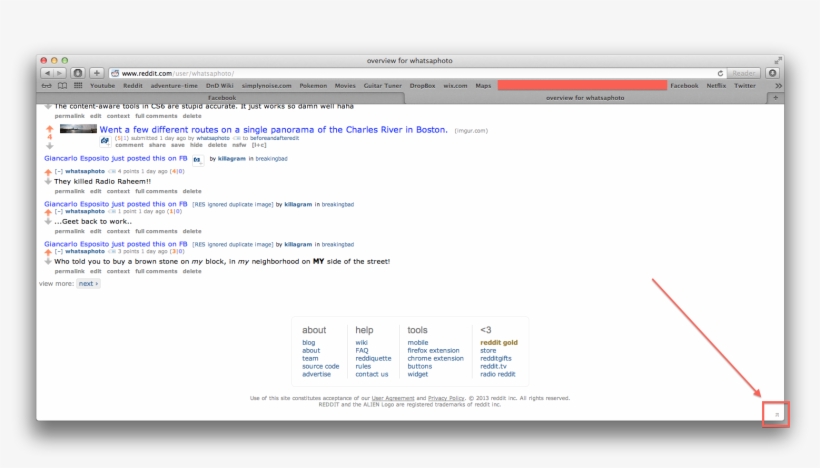Downvote the "...Geet back to work.." comment

pos(48,222)
